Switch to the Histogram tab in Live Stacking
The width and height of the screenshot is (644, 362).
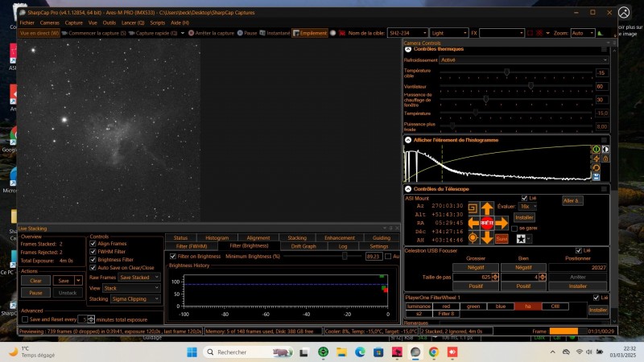click(x=217, y=237)
